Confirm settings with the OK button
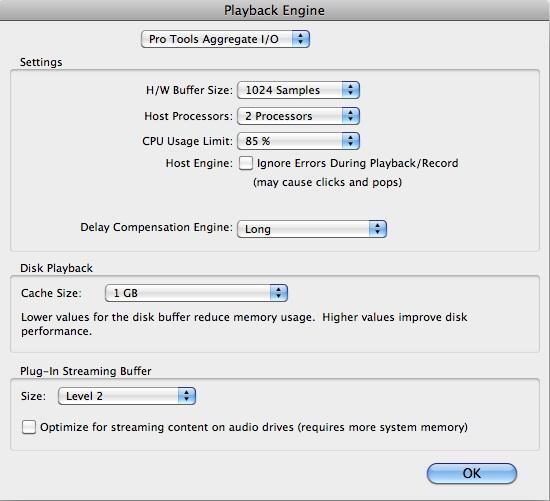Image resolution: width=550 pixels, height=501 pixels. click(x=472, y=474)
